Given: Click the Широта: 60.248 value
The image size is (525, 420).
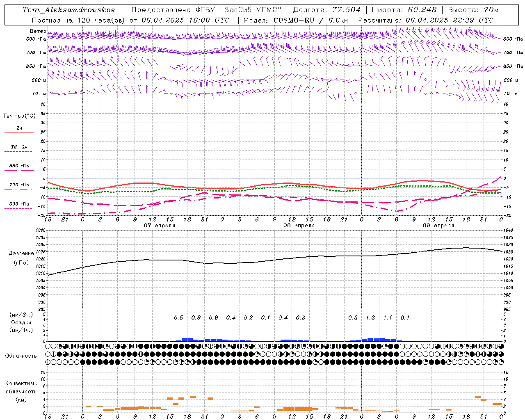Looking at the screenshot, I should tap(404, 10).
